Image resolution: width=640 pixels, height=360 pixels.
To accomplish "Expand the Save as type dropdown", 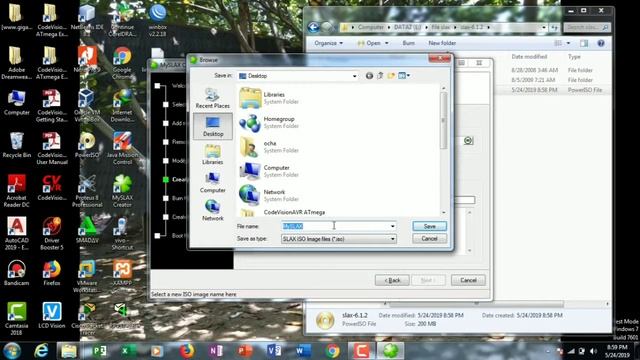I will (393, 239).
